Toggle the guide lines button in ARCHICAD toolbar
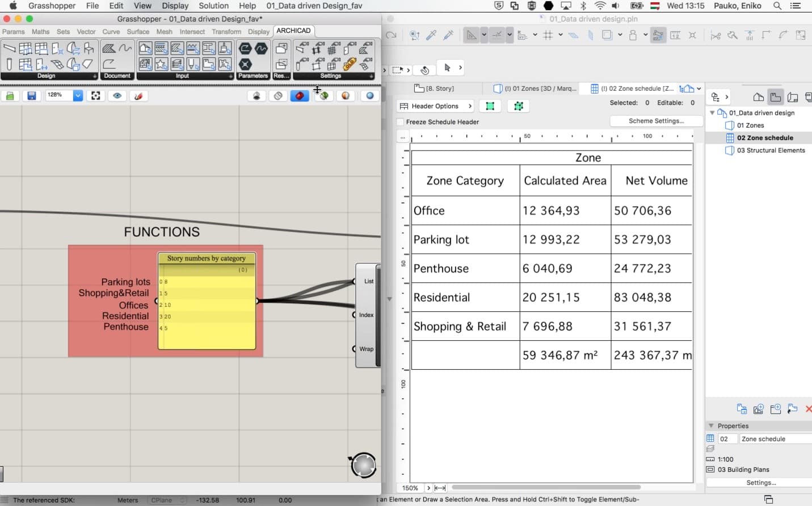812x506 pixels. pyautogui.click(x=472, y=35)
